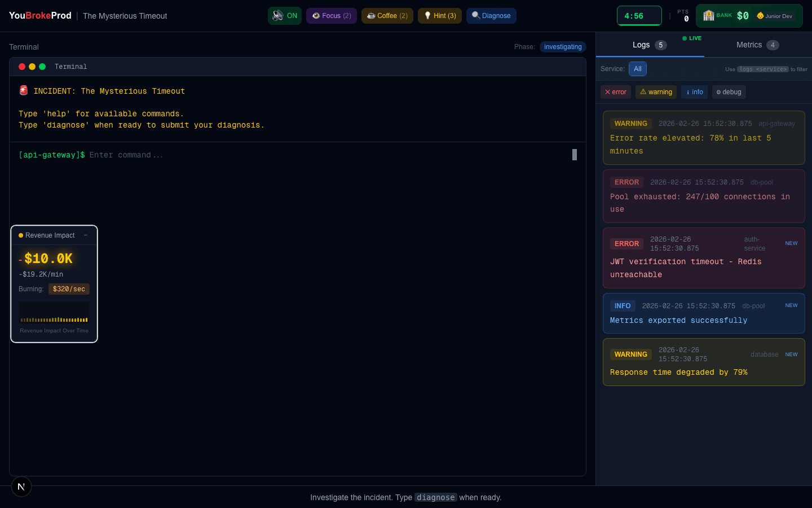
Task: Click the Hint lightbulb icon
Action: coord(426,16)
